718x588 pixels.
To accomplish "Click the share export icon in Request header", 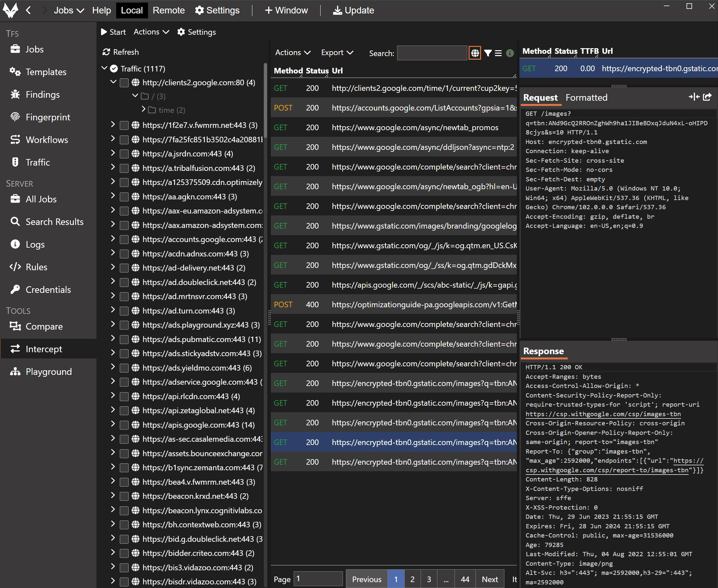I will [x=707, y=97].
